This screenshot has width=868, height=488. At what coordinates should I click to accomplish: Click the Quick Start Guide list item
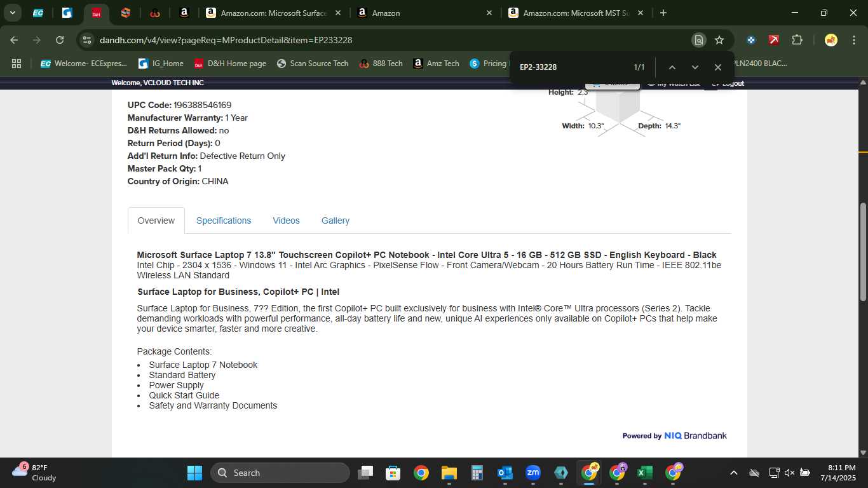pyautogui.click(x=184, y=395)
